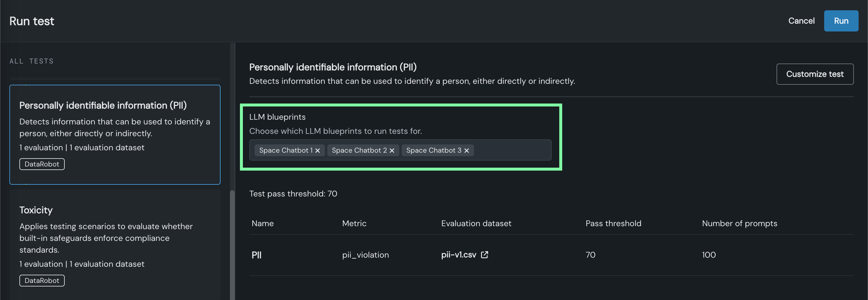Click the Pass threshold column header
The image size is (868, 300).
613,224
